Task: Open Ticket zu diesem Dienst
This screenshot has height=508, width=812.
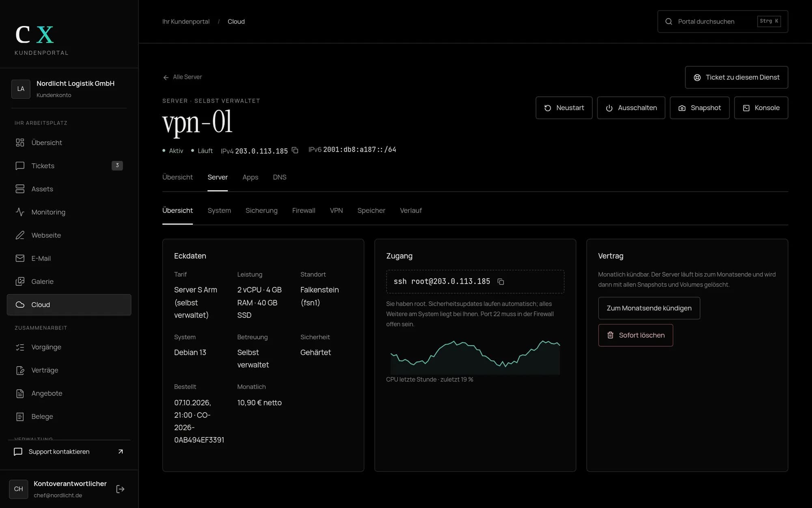Action: click(x=736, y=77)
